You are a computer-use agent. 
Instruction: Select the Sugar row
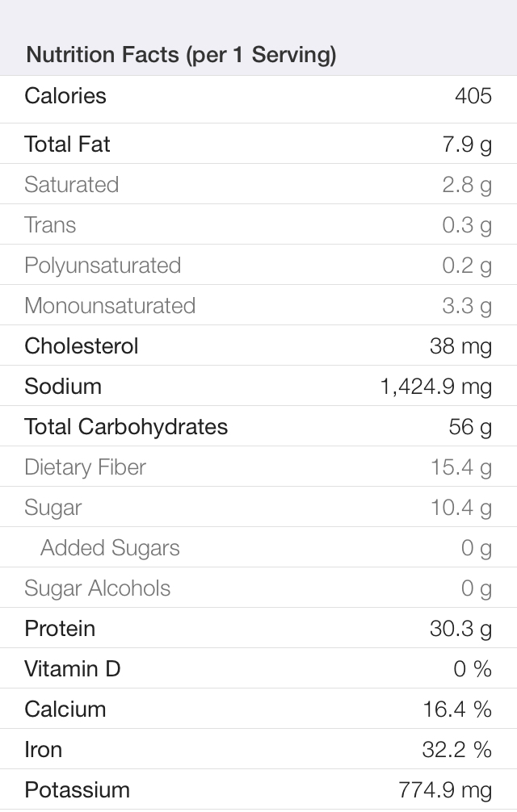[x=258, y=507]
